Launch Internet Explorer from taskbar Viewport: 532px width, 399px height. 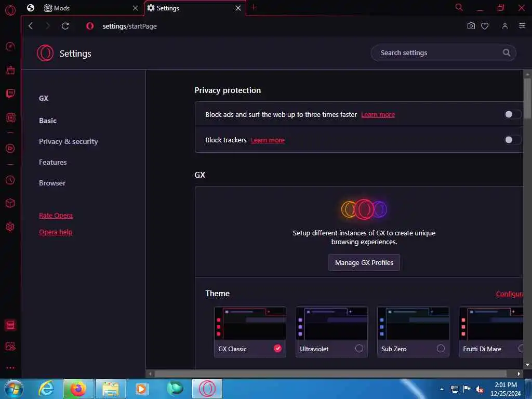click(46, 389)
